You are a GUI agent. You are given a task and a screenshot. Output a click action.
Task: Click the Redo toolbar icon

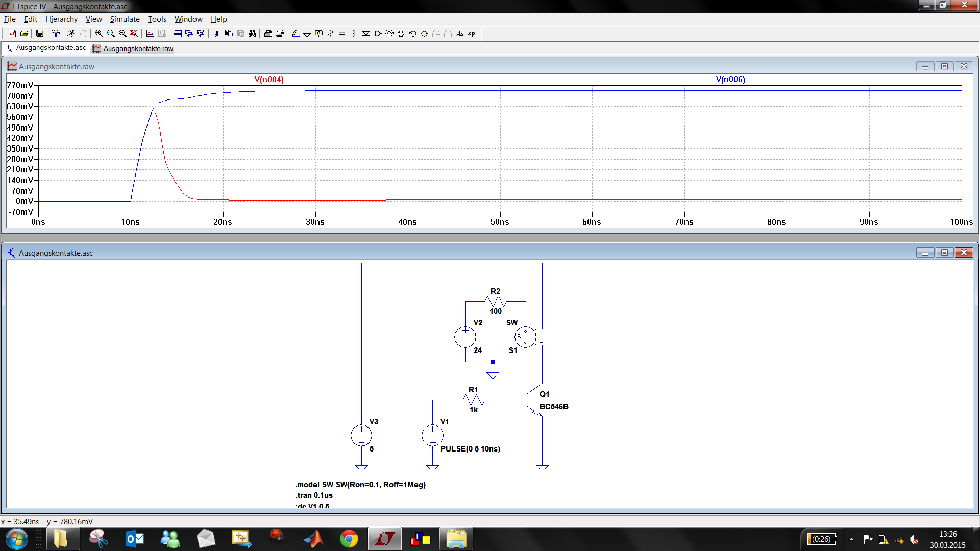tap(425, 34)
